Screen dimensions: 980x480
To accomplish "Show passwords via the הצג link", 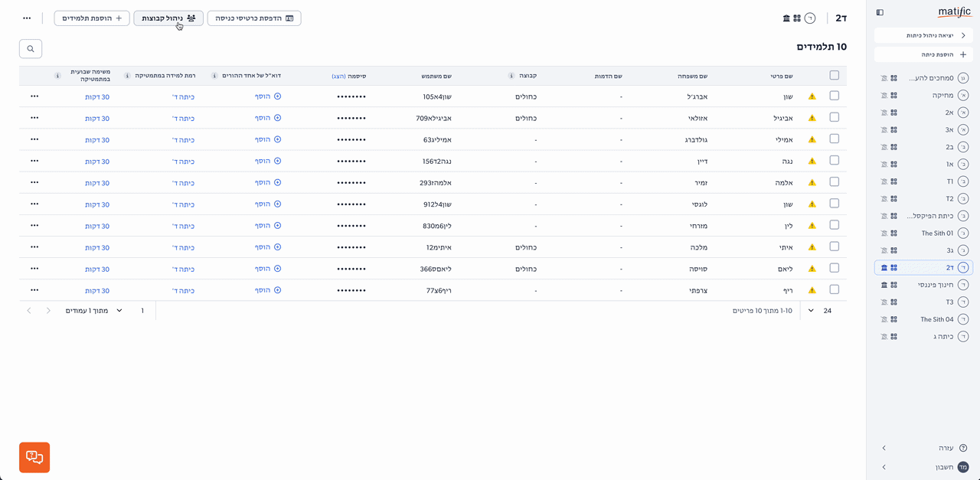I will coord(338,77).
